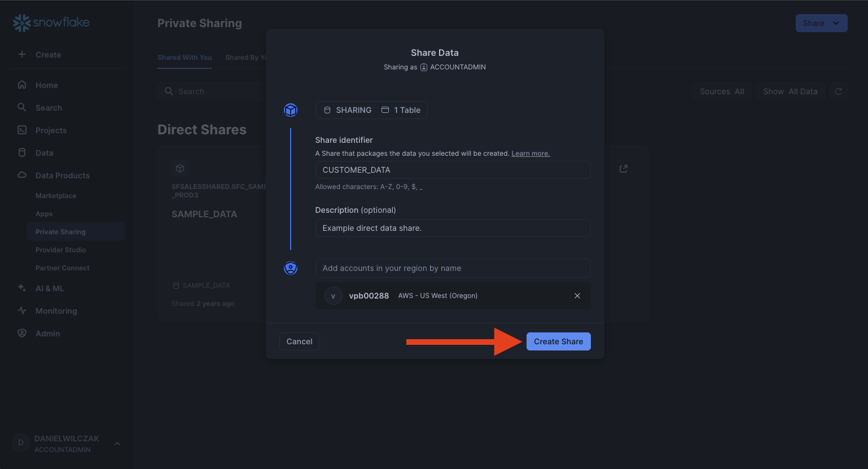Screen dimensions: 868x469
Task: Click the Home icon in sidebar
Action: tap(22, 85)
